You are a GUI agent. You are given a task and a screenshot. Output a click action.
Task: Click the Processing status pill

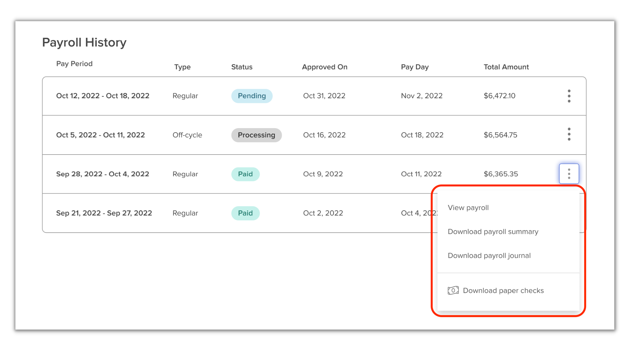tap(256, 135)
